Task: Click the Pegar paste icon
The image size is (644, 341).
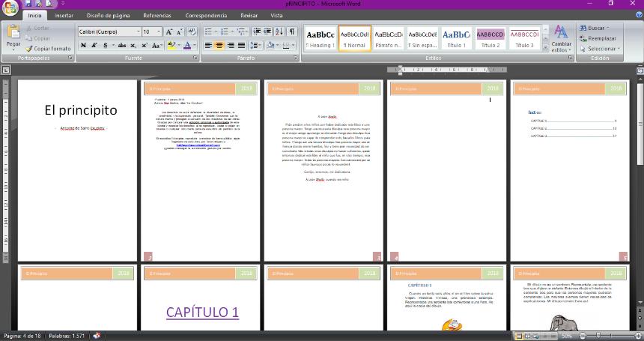Action: click(13, 34)
